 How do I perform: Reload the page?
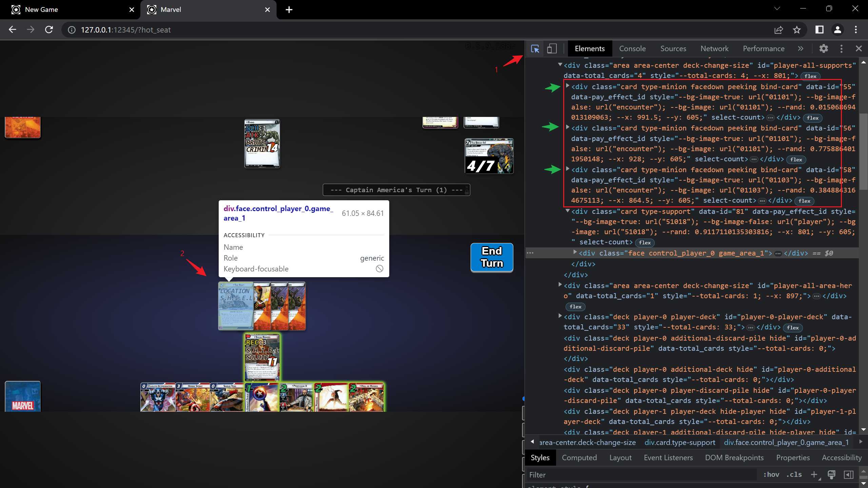pyautogui.click(x=49, y=30)
